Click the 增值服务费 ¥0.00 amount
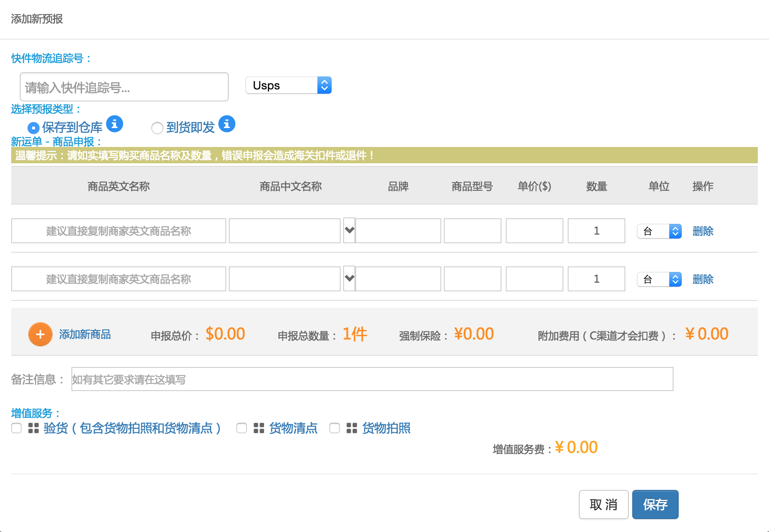Screen dimensions: 769x532 pyautogui.click(x=576, y=447)
